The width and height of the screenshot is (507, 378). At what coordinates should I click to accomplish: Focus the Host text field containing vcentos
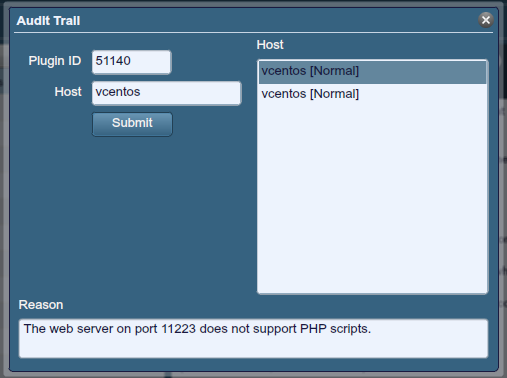[166, 93]
